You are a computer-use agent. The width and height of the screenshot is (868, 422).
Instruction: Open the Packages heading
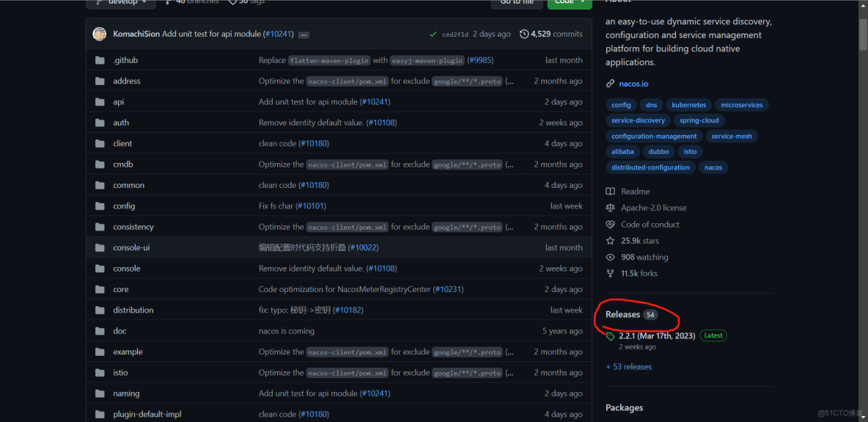624,407
